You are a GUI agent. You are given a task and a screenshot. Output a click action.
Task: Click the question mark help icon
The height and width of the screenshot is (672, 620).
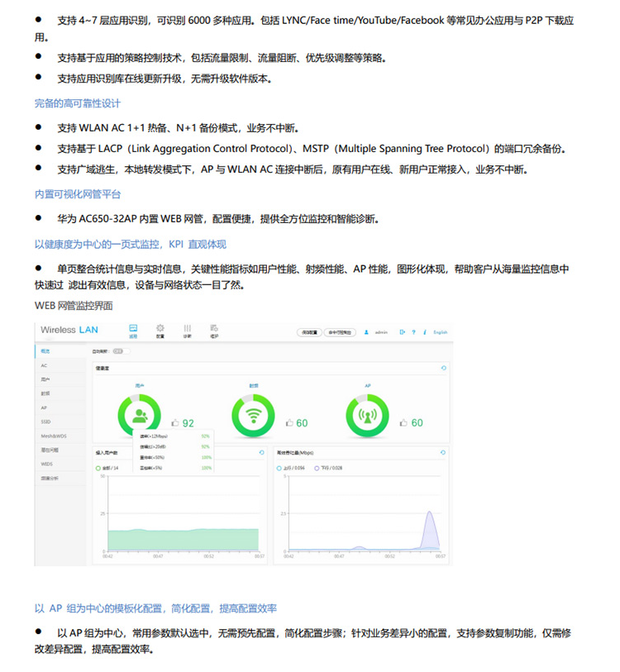pyautogui.click(x=413, y=332)
